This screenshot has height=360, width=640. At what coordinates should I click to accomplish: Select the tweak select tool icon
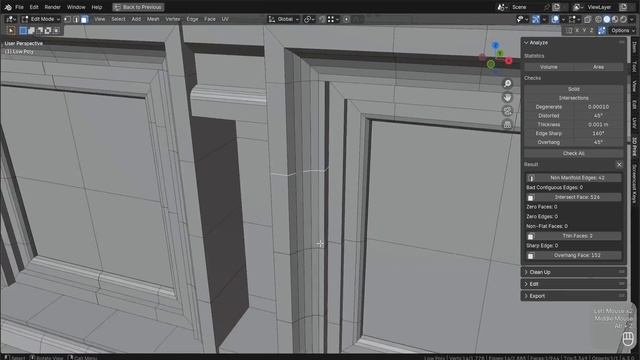11,31
